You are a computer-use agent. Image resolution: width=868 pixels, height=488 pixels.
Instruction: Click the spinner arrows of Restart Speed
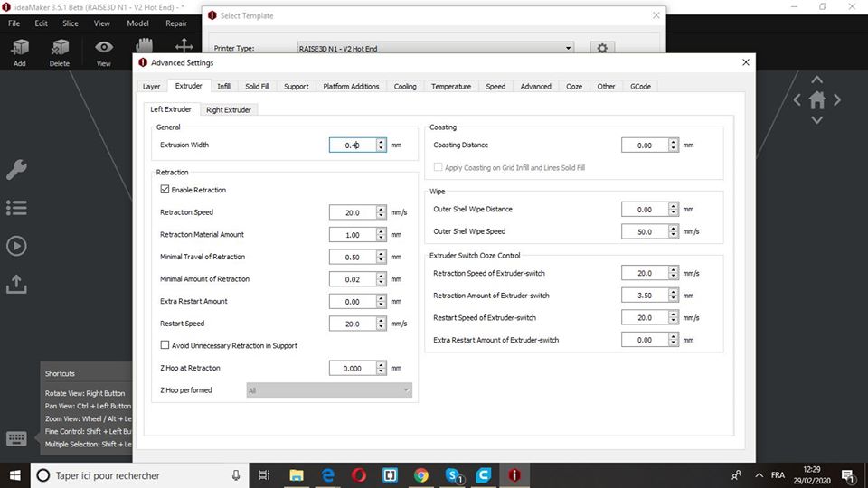click(381, 324)
